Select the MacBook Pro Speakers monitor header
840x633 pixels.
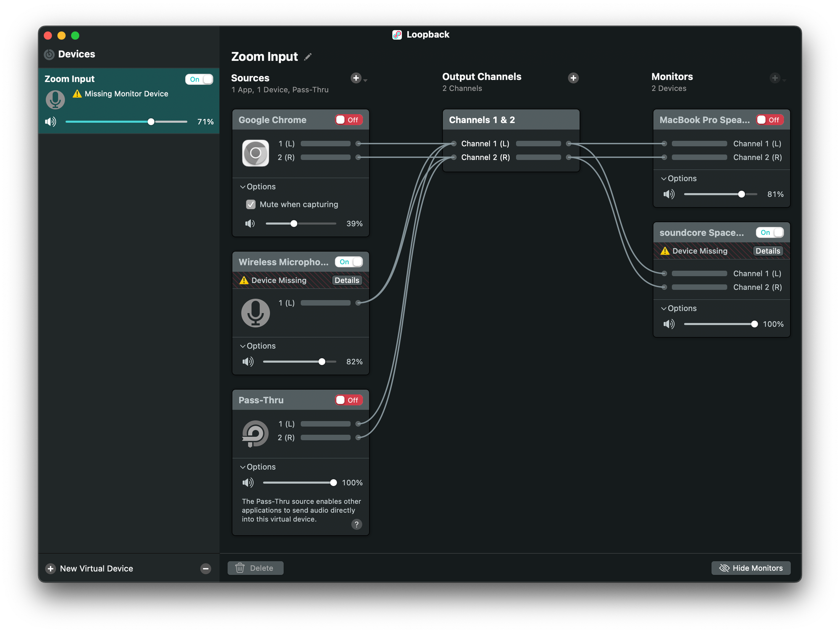[722, 120]
